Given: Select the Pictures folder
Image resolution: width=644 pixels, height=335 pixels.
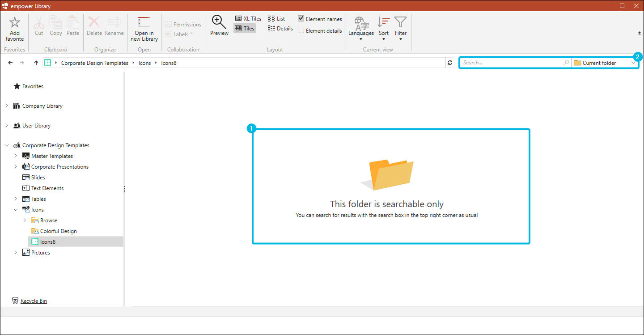Looking at the screenshot, I should click(40, 253).
